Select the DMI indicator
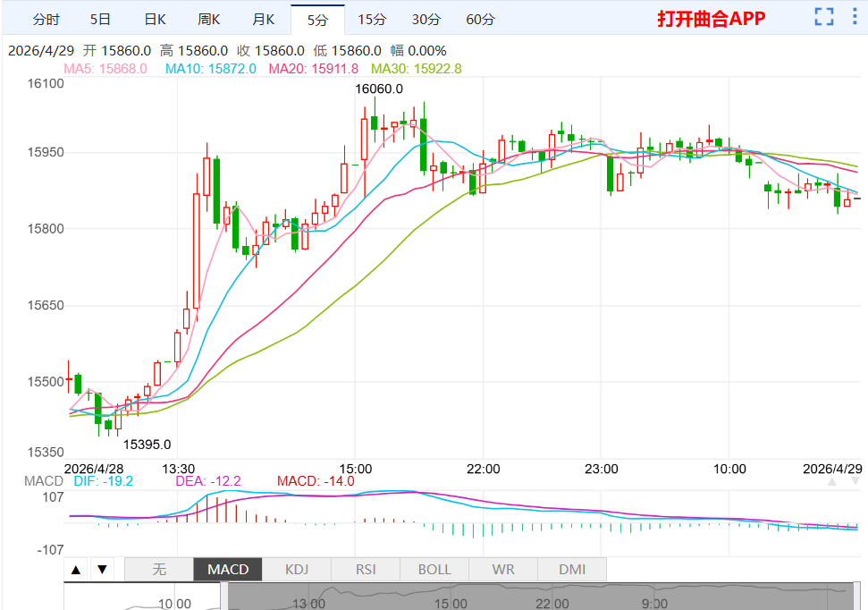The image size is (868, 610). click(571, 569)
